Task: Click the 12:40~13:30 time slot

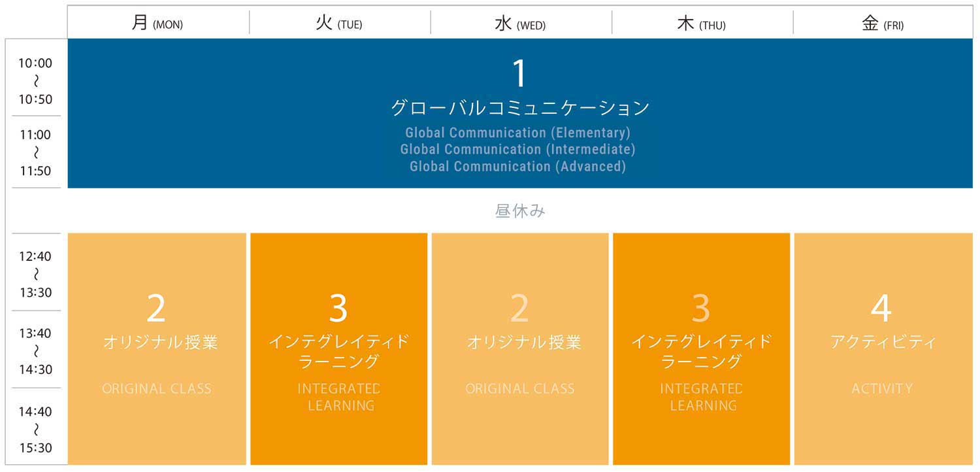Action: [35, 274]
